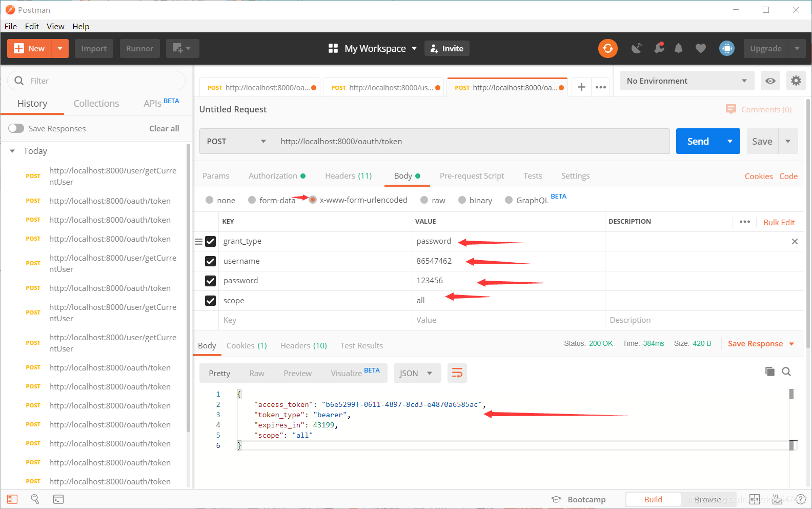Open the Upgrade dropdown arrow
The height and width of the screenshot is (509, 812).
797,48
